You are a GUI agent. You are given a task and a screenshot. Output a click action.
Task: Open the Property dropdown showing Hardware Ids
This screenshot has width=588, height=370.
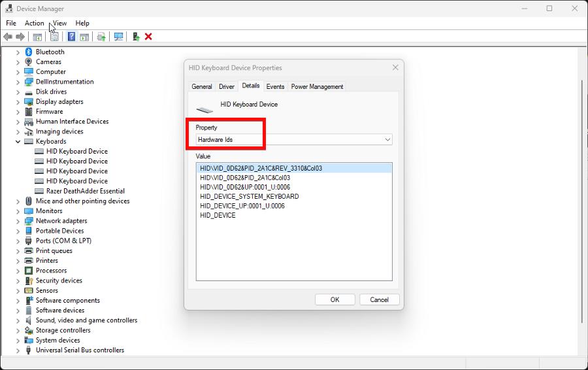[294, 140]
